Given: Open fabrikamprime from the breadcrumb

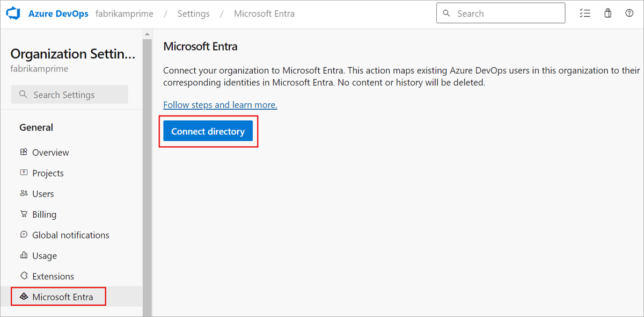Looking at the screenshot, I should 125,13.
